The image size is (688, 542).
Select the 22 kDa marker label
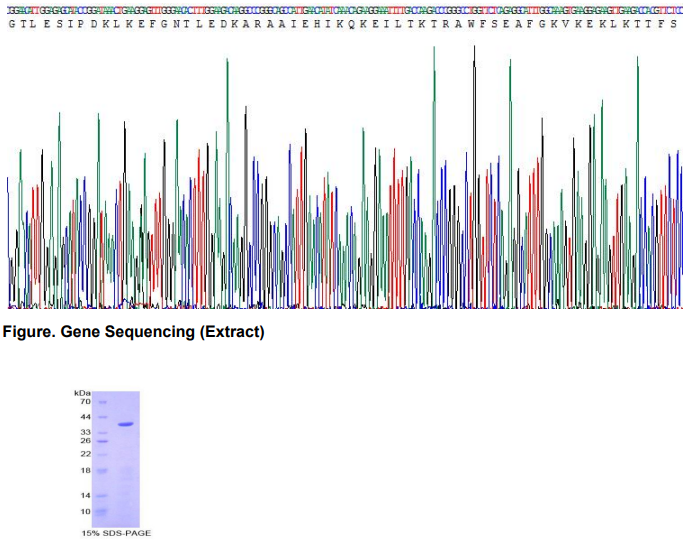pos(86,454)
